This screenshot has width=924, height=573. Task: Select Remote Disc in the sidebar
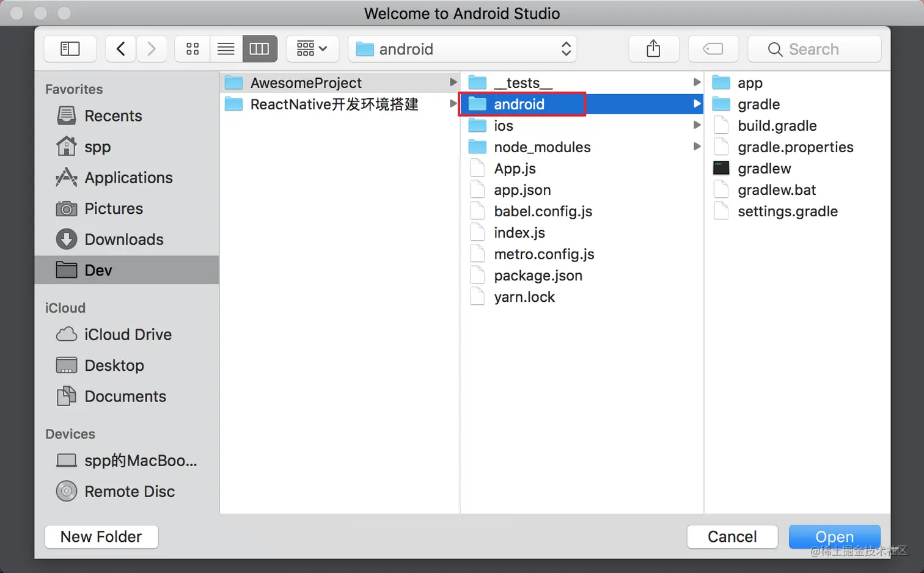127,491
